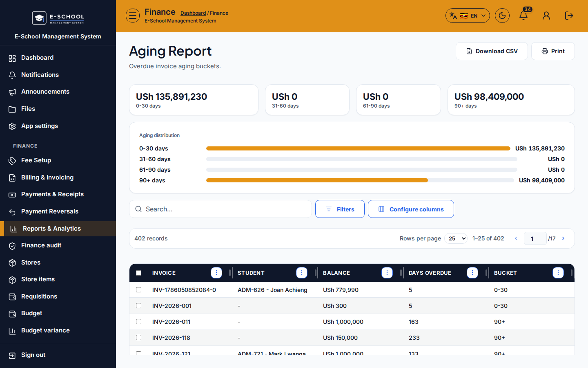Click Configure columns button
588x368 pixels.
tap(411, 209)
